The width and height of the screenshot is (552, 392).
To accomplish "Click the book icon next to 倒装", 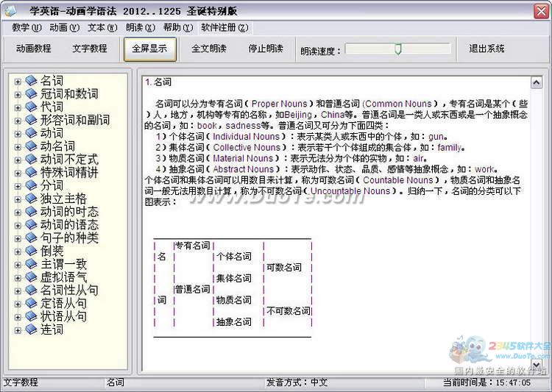I will pyautogui.click(x=31, y=251).
